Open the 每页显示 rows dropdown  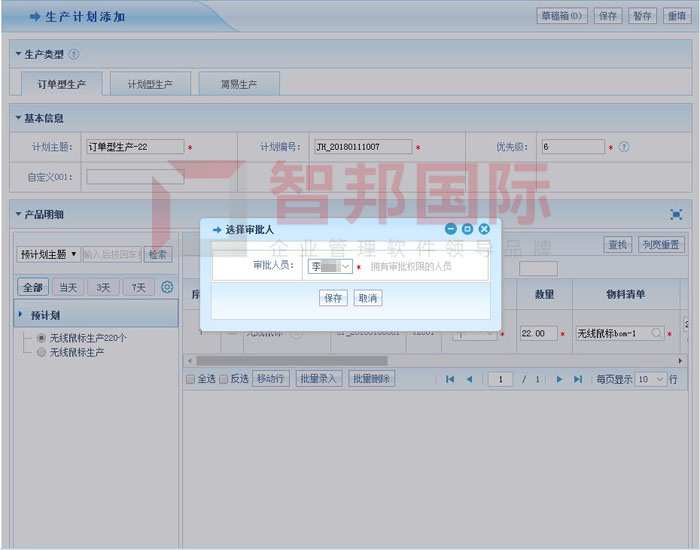pos(650,379)
